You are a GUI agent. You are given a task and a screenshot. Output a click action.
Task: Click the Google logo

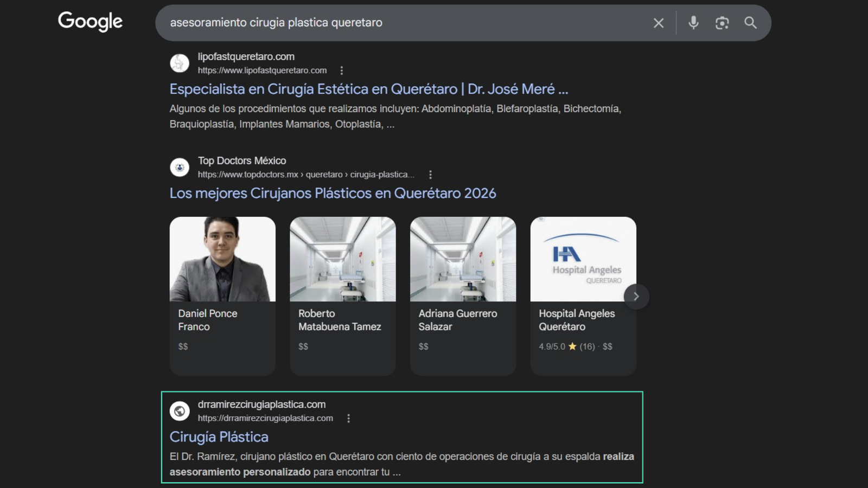pyautogui.click(x=90, y=22)
